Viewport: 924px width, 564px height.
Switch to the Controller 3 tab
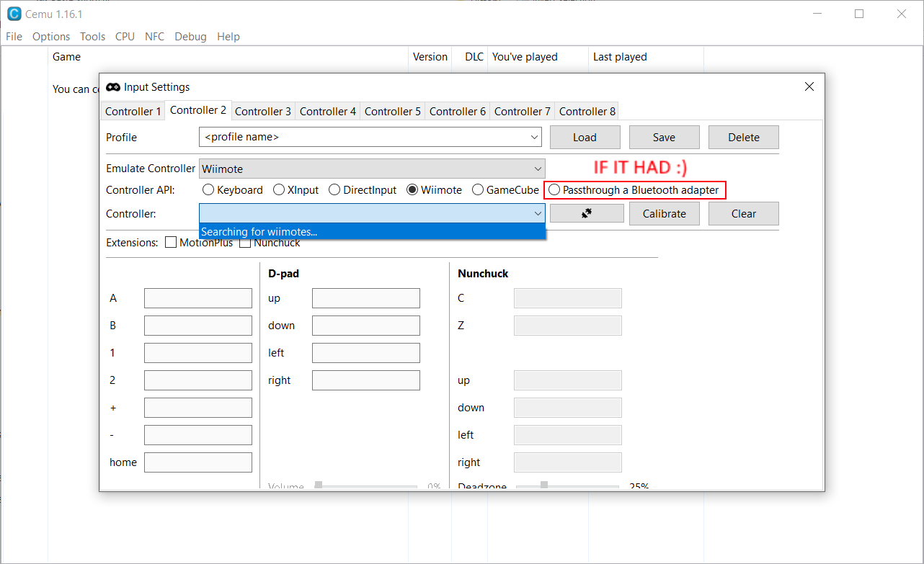[x=263, y=112]
